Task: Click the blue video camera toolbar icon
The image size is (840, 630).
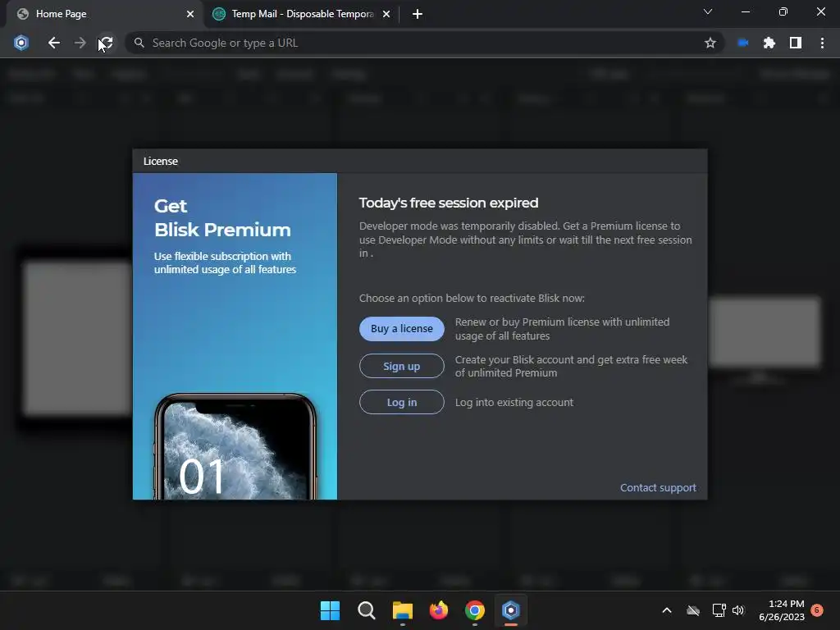Action: click(x=742, y=43)
